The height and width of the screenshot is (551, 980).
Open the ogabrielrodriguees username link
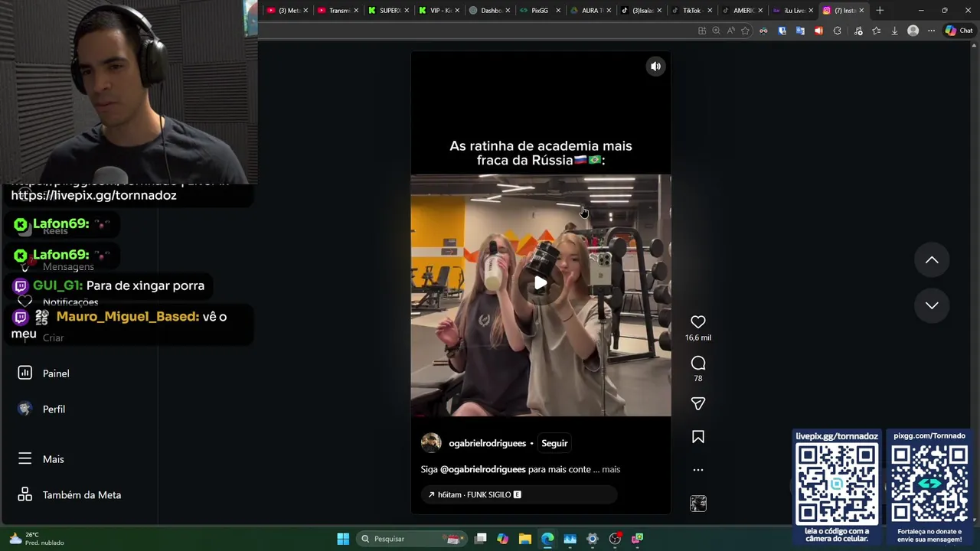[487, 443]
